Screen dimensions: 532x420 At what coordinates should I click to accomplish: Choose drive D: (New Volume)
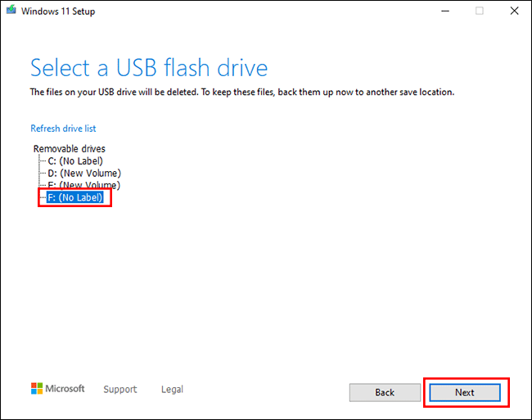point(83,174)
